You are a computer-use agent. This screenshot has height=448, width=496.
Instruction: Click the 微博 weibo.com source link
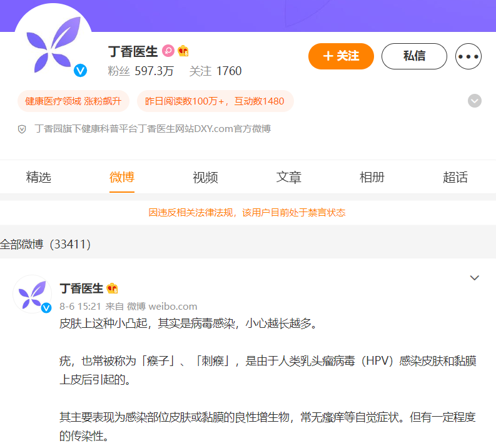pos(162,306)
